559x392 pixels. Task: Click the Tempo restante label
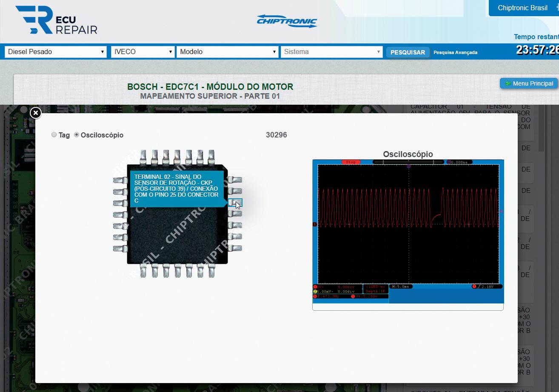[536, 37]
